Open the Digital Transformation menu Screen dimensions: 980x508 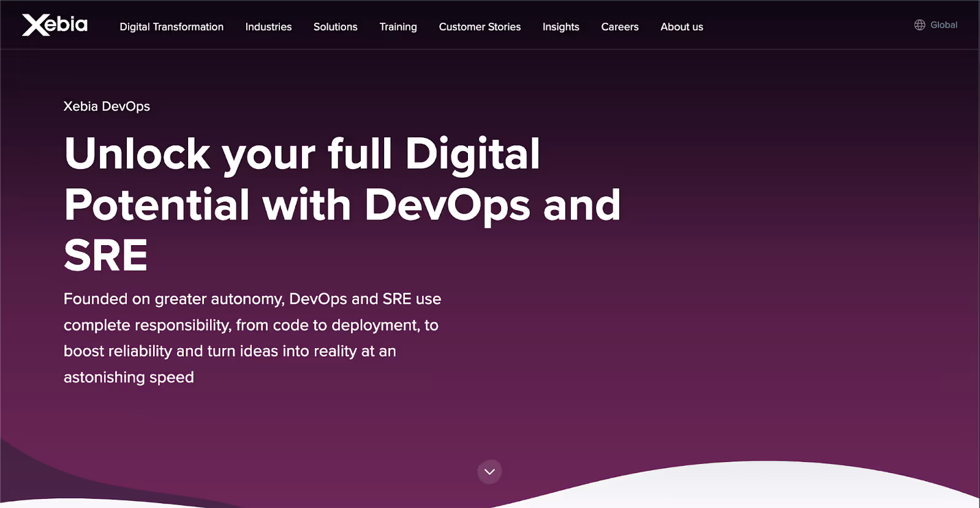coord(171,27)
